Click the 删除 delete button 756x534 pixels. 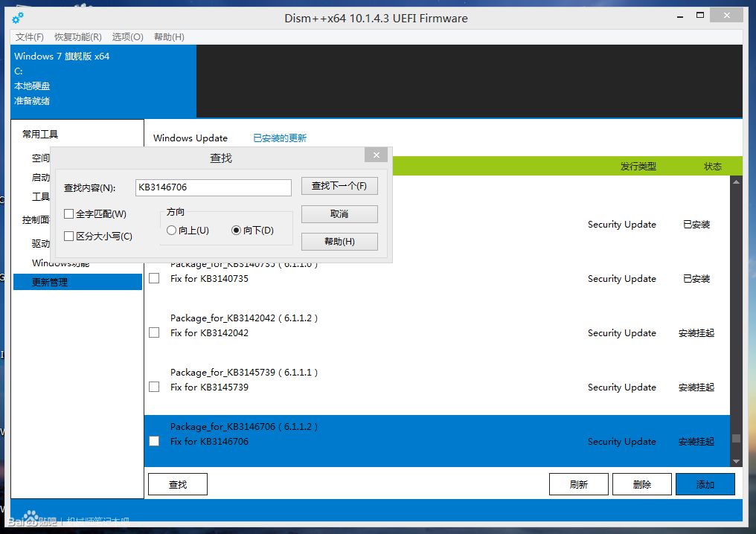coord(641,484)
